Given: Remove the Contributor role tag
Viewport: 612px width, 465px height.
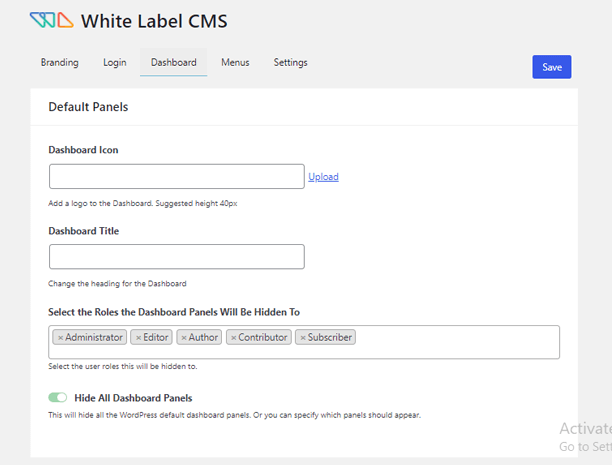Looking at the screenshot, I should (234, 338).
